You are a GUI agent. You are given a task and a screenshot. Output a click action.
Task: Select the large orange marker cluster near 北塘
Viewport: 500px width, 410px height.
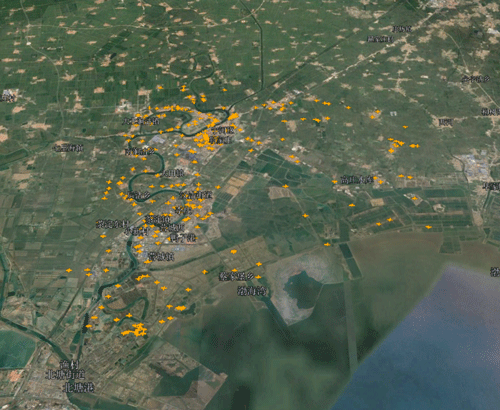135,330
